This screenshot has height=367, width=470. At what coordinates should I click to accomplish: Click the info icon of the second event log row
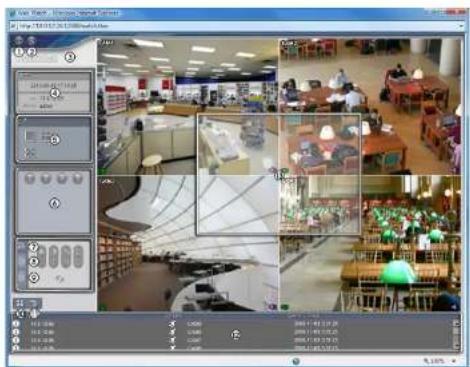coord(16,332)
